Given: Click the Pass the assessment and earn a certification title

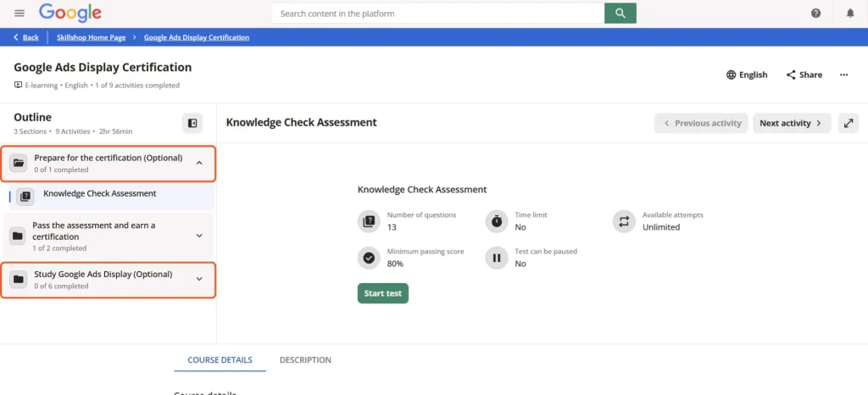Looking at the screenshot, I should pyautogui.click(x=93, y=231).
